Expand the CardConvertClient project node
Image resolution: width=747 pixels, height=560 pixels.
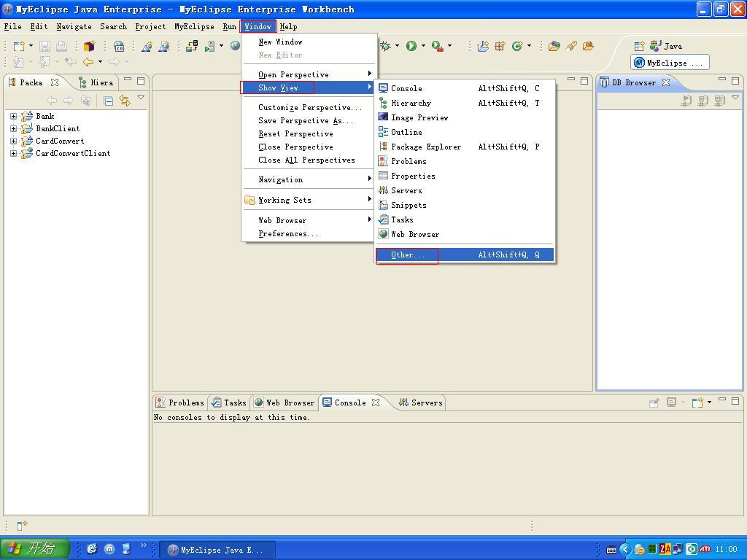[x=13, y=153]
